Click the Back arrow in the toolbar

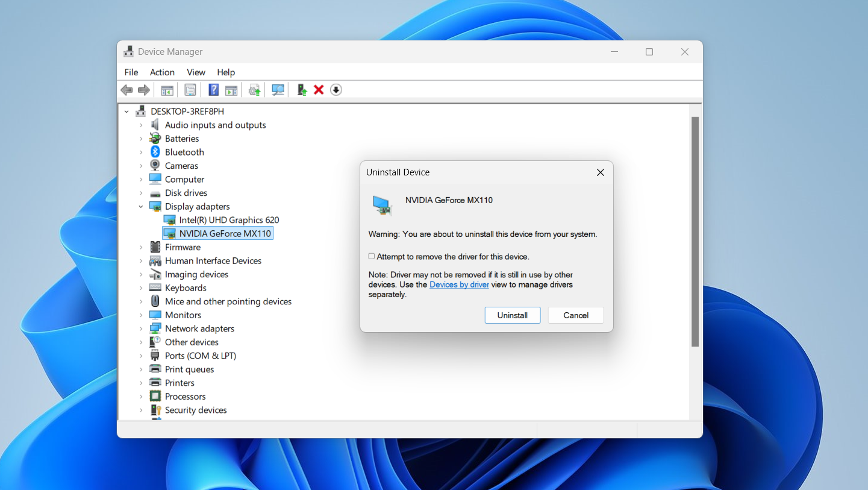tap(126, 90)
